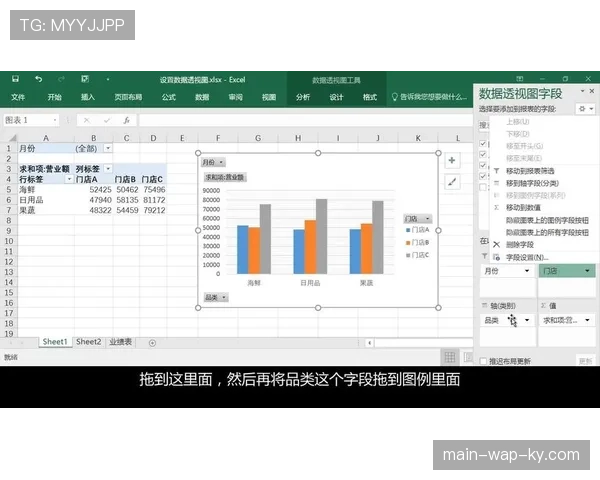Click the delete field X icon in menu
The image size is (600, 480).
496,245
